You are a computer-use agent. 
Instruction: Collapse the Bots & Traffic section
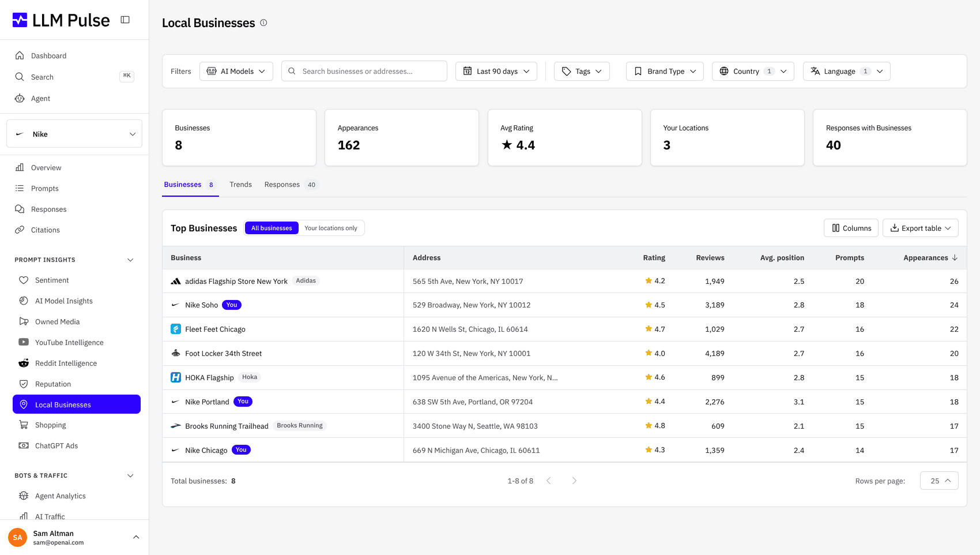click(130, 476)
